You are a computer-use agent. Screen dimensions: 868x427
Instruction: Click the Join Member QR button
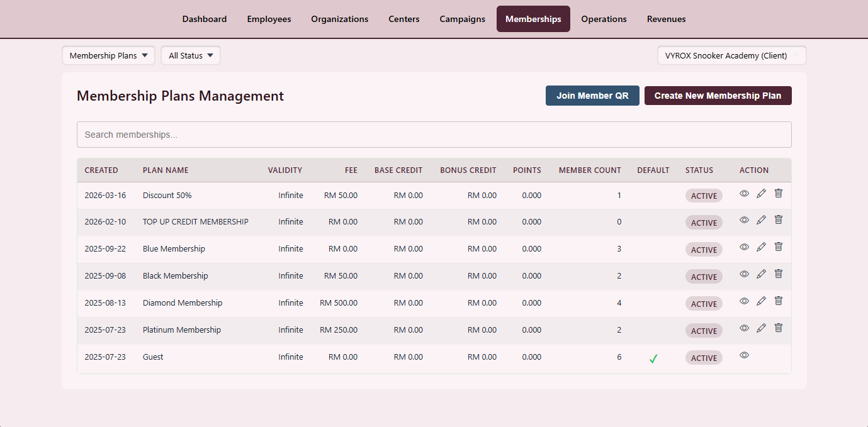[x=592, y=96]
